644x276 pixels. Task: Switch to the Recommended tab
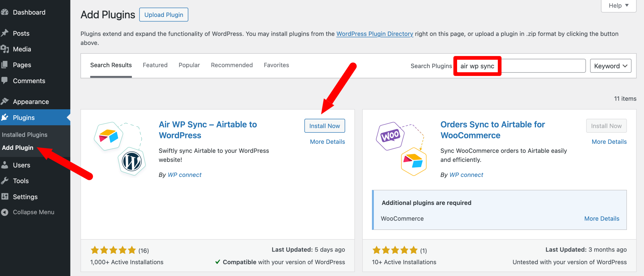pyautogui.click(x=232, y=65)
